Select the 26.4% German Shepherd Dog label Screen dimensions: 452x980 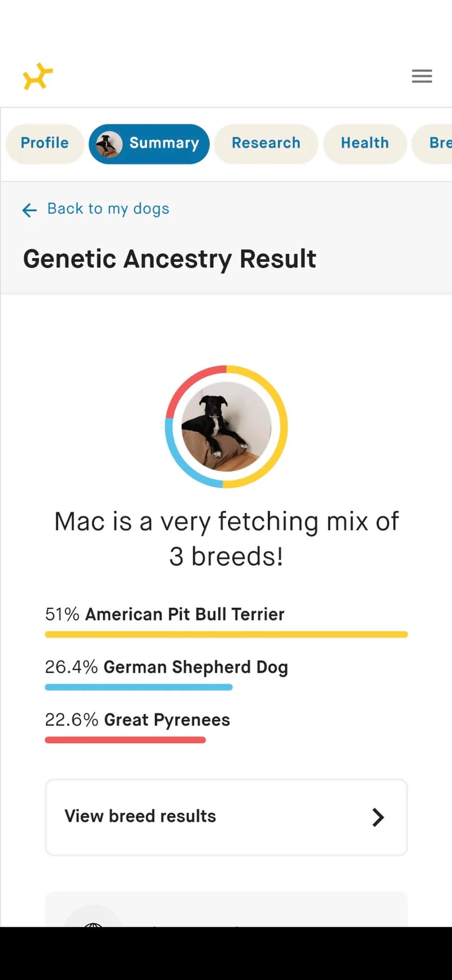(x=166, y=667)
